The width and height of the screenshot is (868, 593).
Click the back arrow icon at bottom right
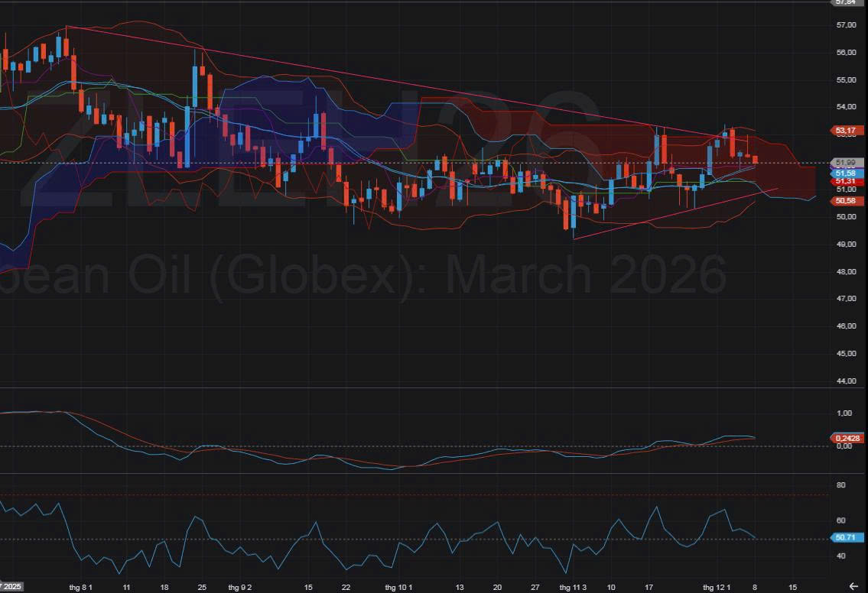[x=853, y=586]
